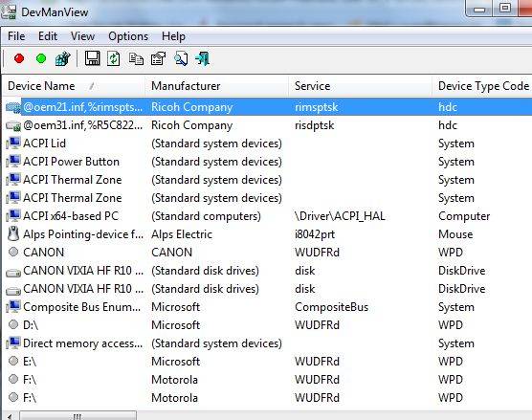The width and height of the screenshot is (532, 420).
Task: Click the Alps Electric manufacturer cell
Action: coord(182,234)
